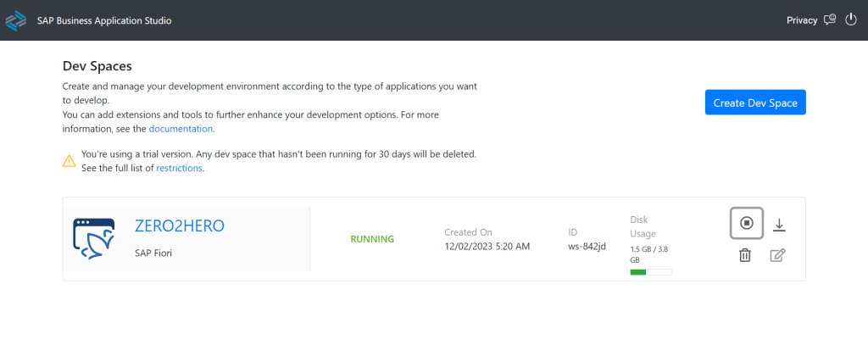Click the dev space ID ws-842jd

tap(587, 247)
